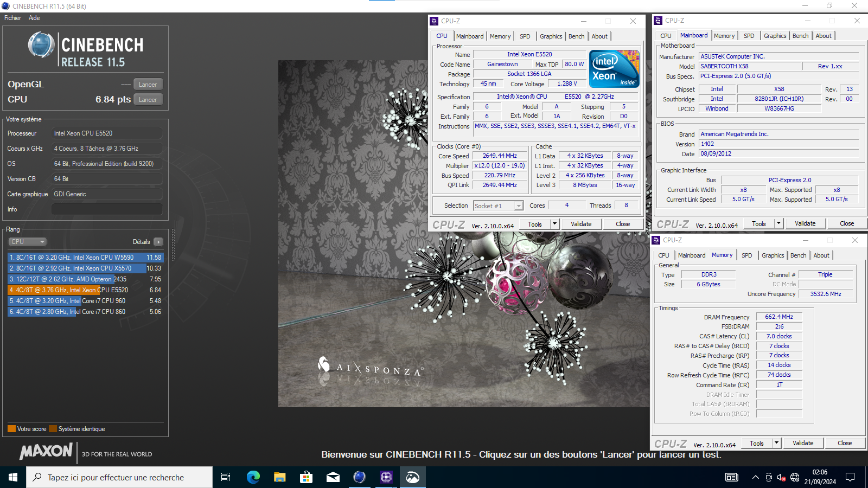This screenshot has width=868, height=488.
Task: Open the Socket #1 selection dropdown
Action: coord(498,206)
